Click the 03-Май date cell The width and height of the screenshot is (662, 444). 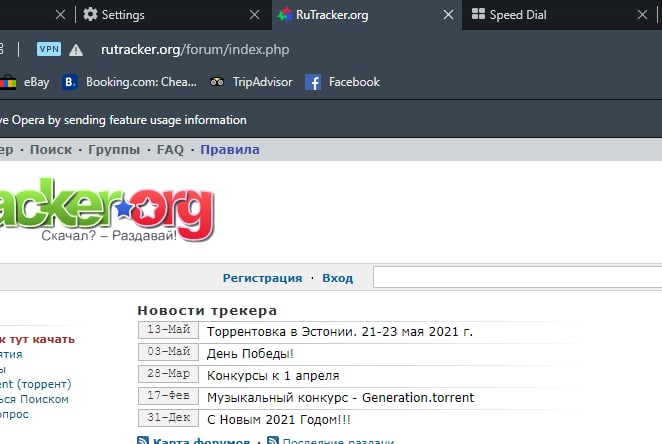pyautogui.click(x=168, y=352)
